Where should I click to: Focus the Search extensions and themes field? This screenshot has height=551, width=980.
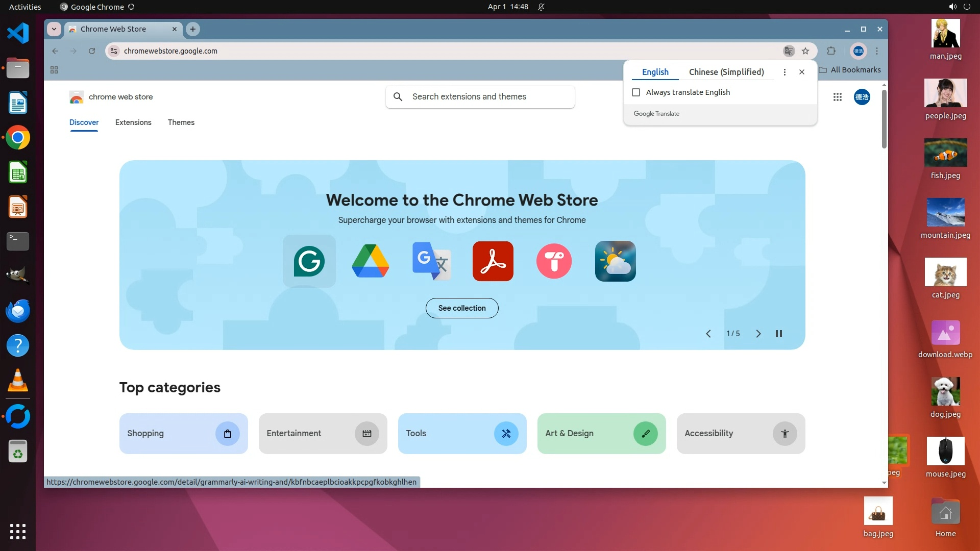pyautogui.click(x=480, y=97)
